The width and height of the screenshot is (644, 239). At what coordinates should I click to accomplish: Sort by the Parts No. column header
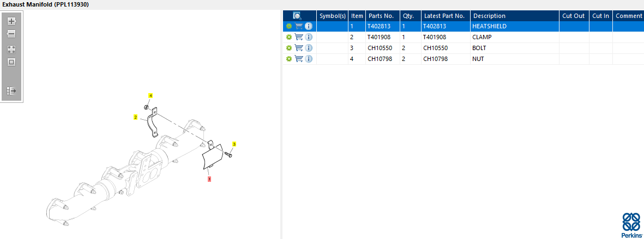[383, 16]
